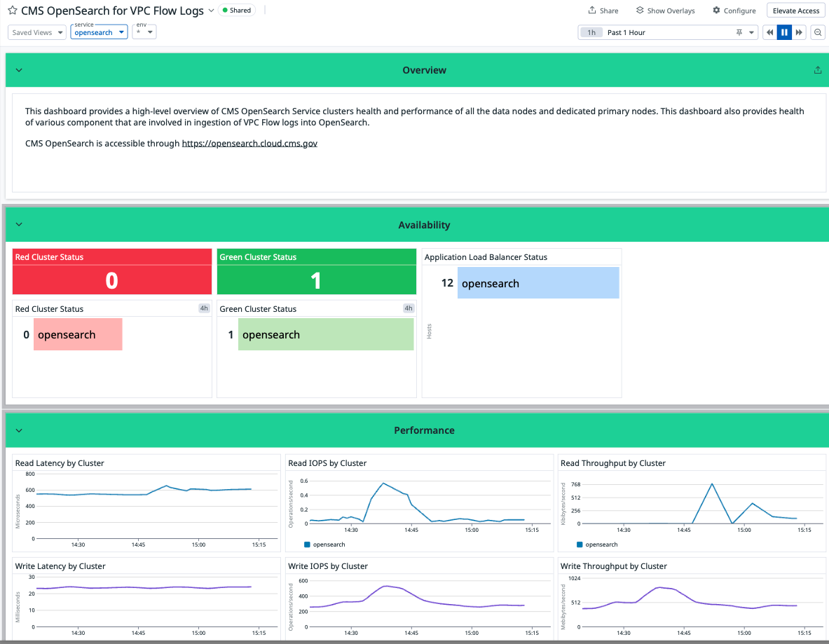Toggle opensearch legend in Read Throughput chart

click(597, 544)
